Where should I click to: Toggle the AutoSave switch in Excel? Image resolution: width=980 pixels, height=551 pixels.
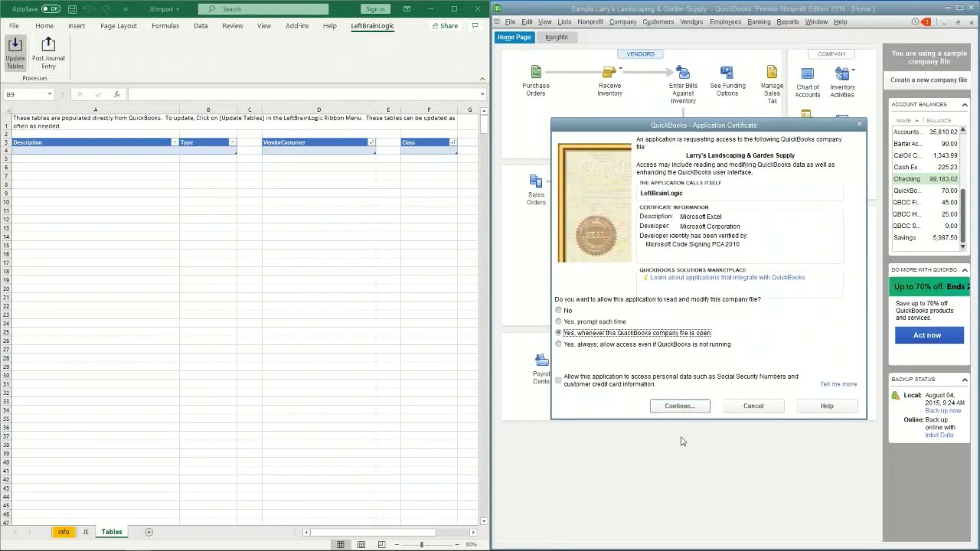pos(51,9)
